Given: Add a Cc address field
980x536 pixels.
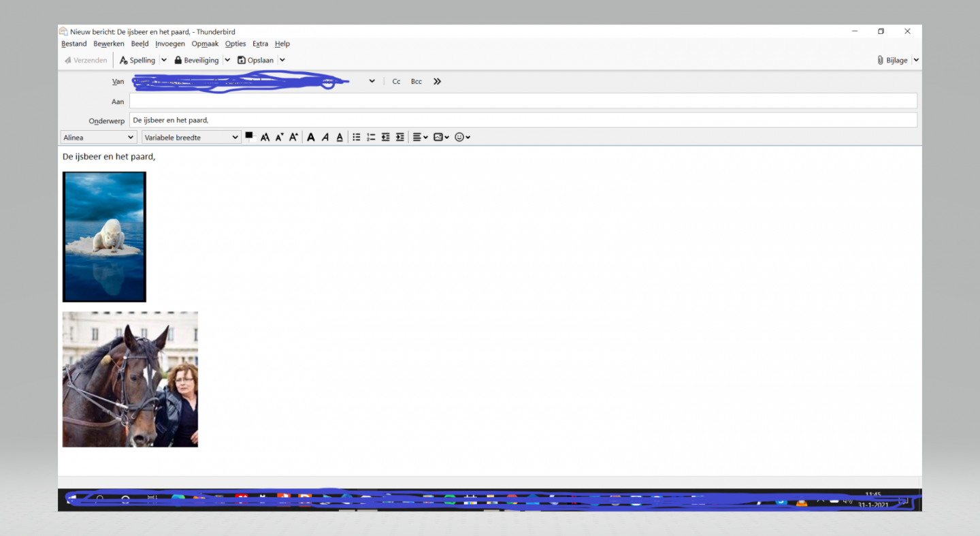Looking at the screenshot, I should (x=396, y=82).
